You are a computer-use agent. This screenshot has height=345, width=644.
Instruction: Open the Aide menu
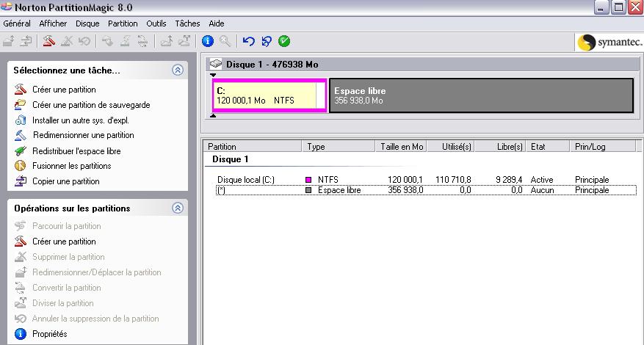[x=217, y=23]
